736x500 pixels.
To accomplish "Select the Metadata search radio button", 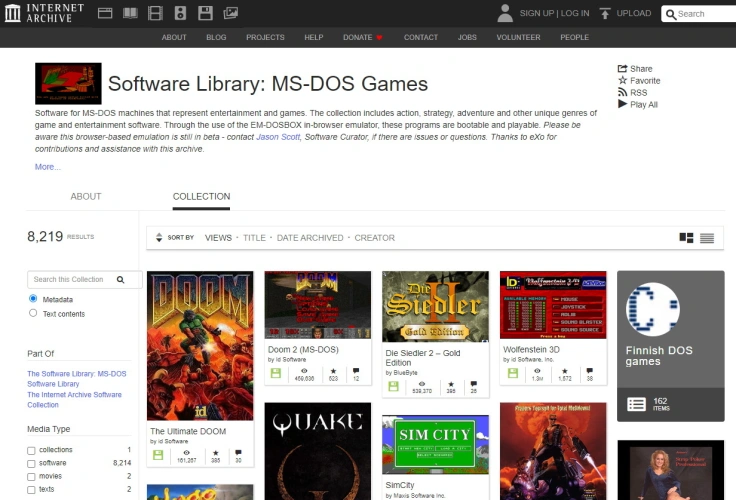I will click(x=33, y=298).
